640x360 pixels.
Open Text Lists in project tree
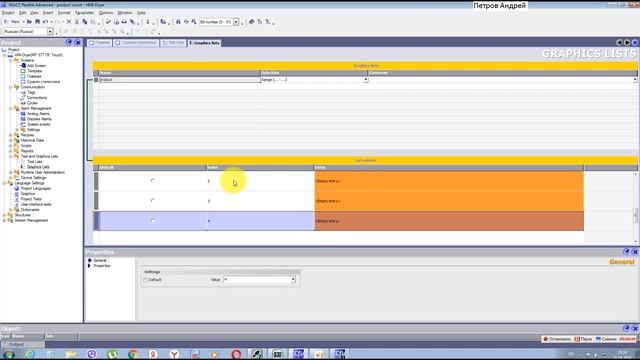pyautogui.click(x=34, y=162)
